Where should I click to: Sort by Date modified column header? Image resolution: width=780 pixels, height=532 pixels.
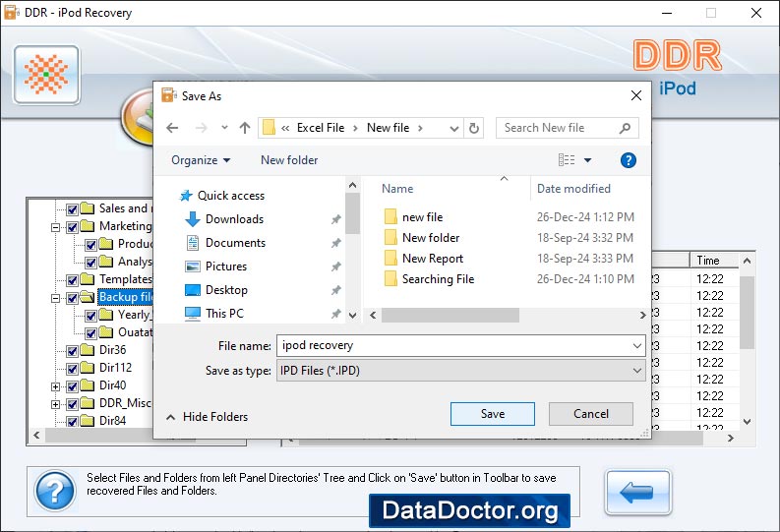[573, 189]
